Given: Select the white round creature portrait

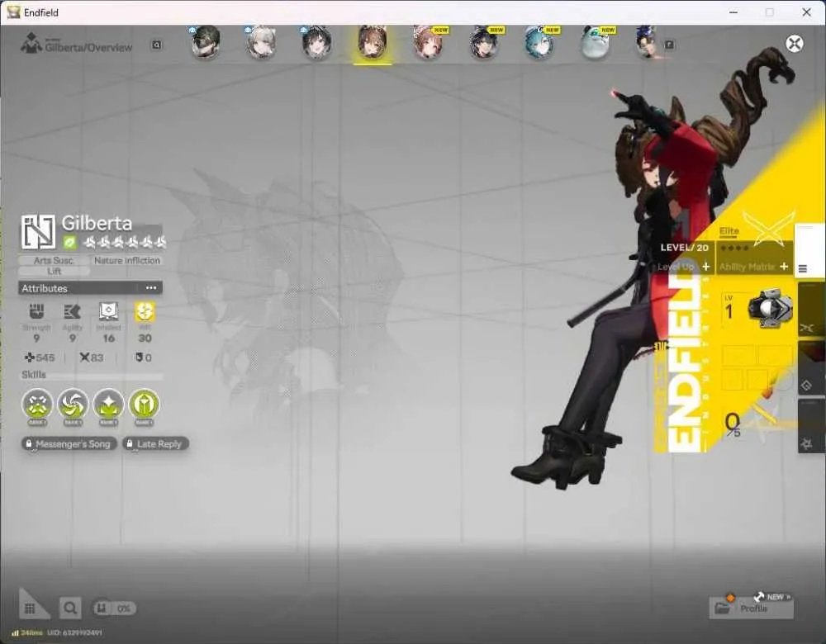Looking at the screenshot, I should (596, 42).
